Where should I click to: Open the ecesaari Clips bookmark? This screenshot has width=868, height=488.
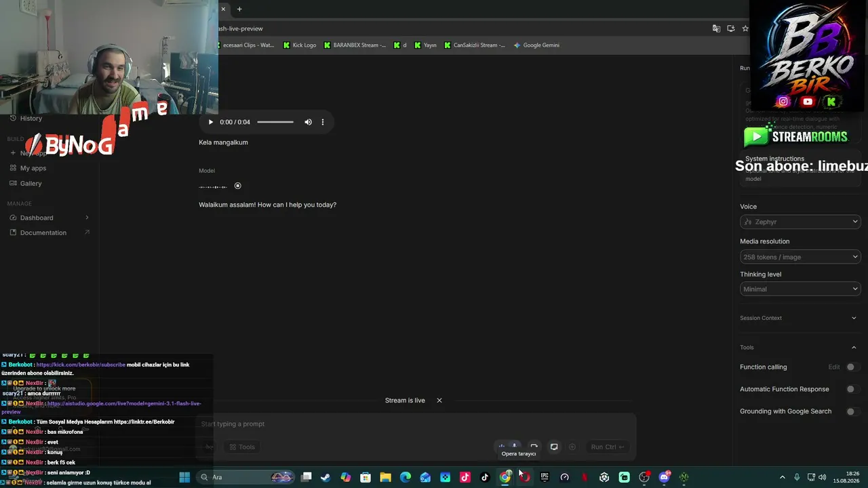pyautogui.click(x=247, y=45)
